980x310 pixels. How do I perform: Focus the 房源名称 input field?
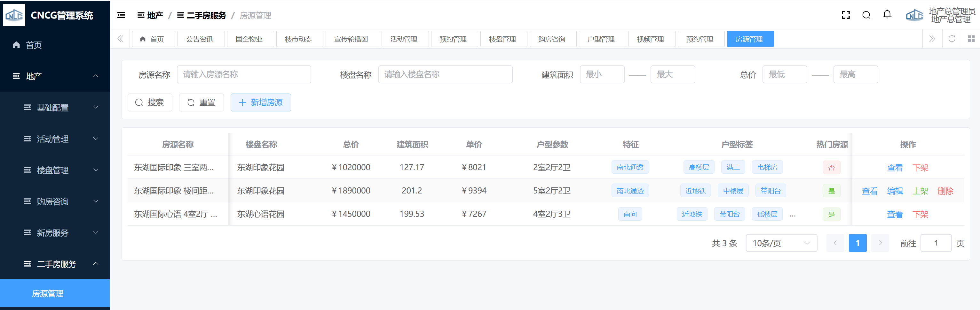tap(243, 74)
